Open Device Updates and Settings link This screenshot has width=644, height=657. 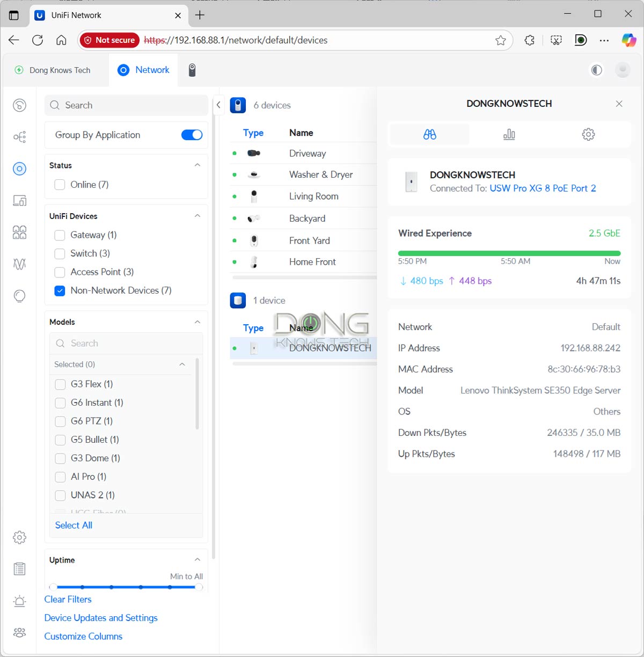[101, 618]
